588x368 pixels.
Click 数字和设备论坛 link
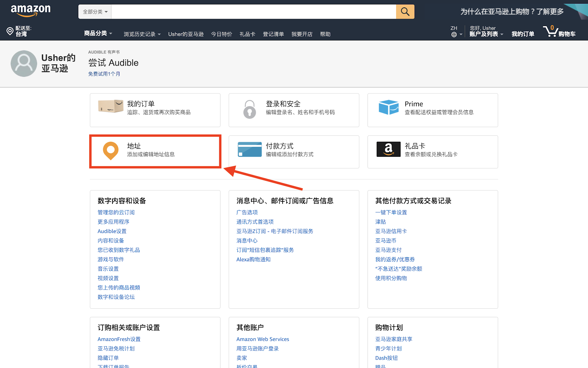(116, 297)
